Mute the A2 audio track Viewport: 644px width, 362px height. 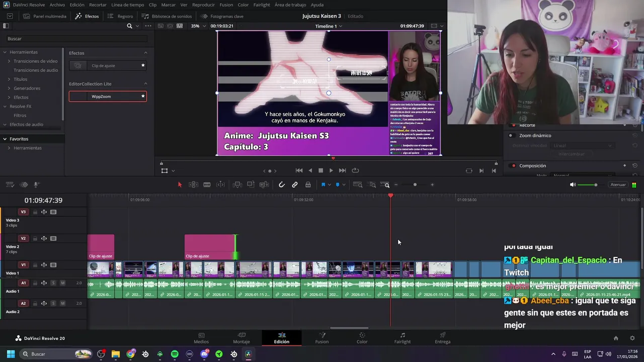[62, 303]
